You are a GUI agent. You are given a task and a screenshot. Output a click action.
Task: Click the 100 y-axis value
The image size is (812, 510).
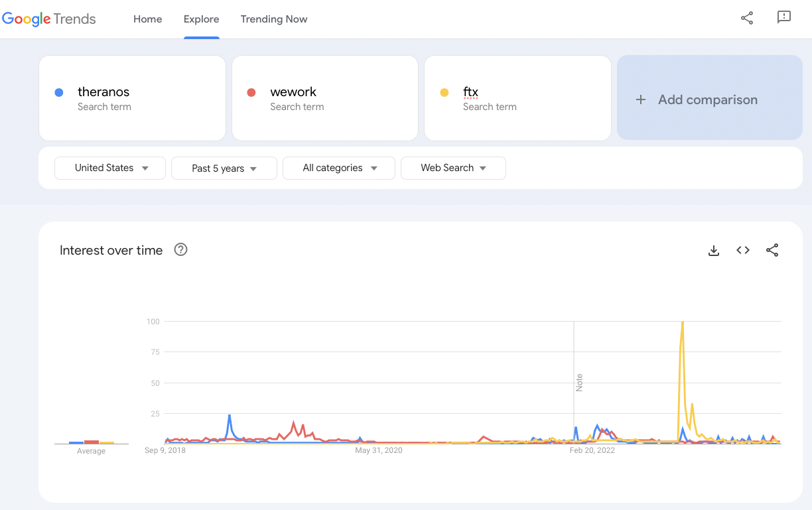click(153, 322)
